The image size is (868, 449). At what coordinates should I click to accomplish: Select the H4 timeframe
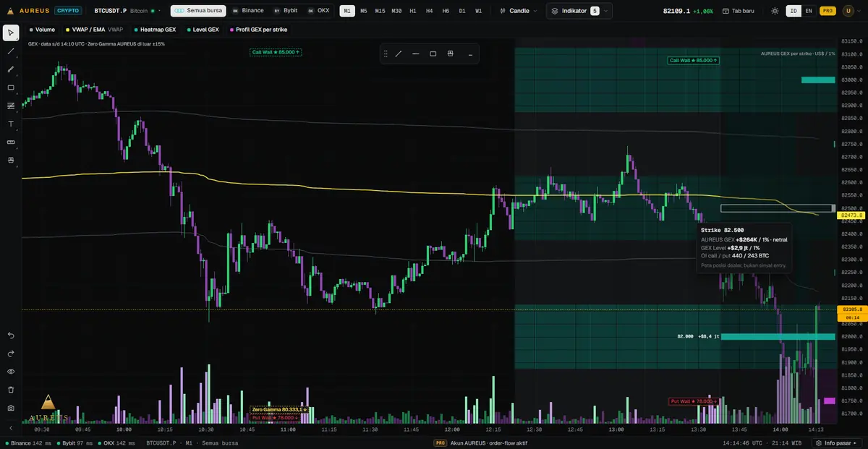430,11
